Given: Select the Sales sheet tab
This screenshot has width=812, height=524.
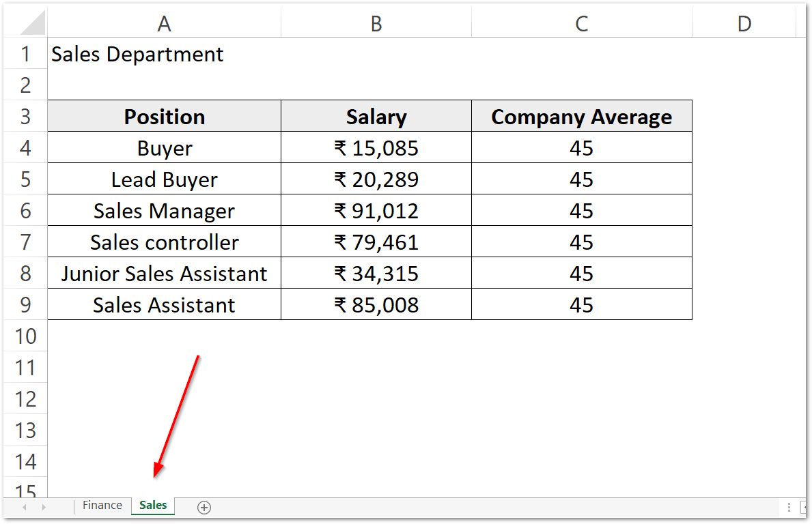Looking at the screenshot, I should click(x=152, y=505).
